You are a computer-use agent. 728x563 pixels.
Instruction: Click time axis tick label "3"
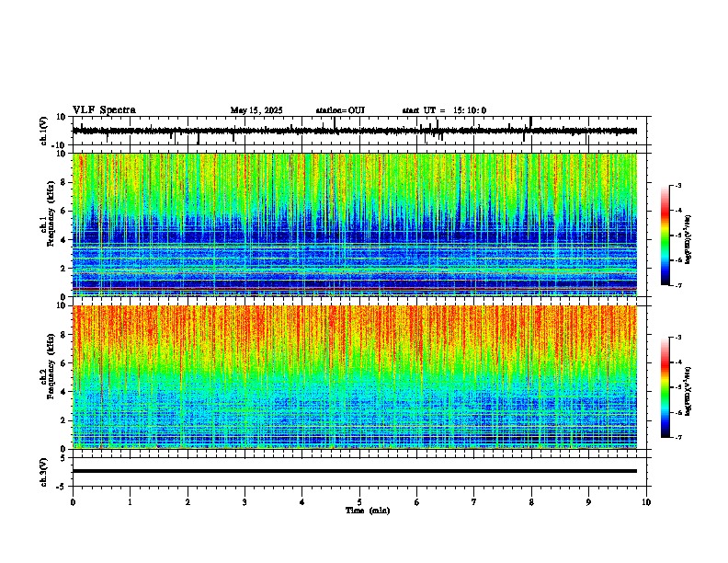(x=245, y=502)
